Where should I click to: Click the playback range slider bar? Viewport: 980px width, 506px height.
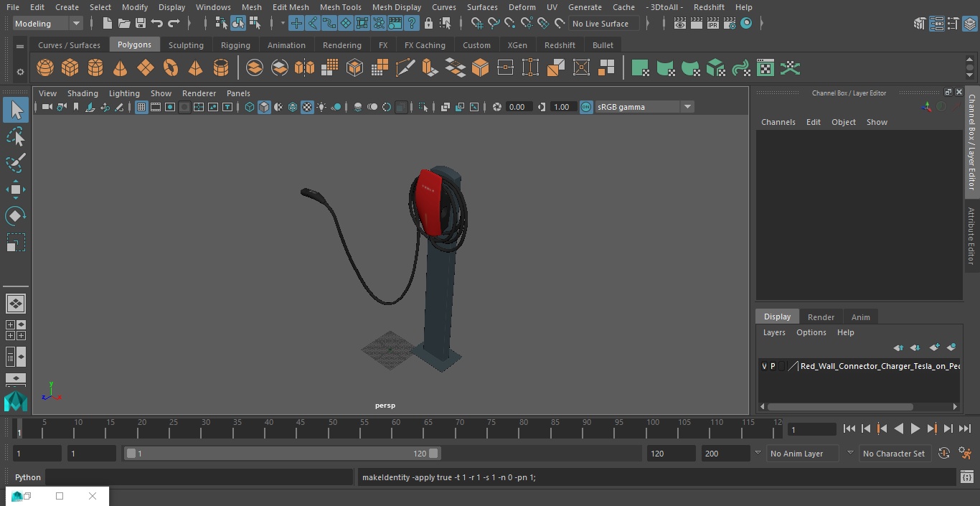click(x=282, y=454)
